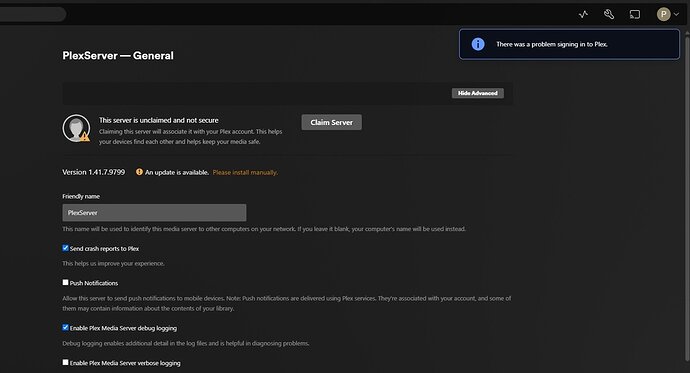Uncheck Enable Plex Media Server debug logging
690x373 pixels.
(66, 327)
